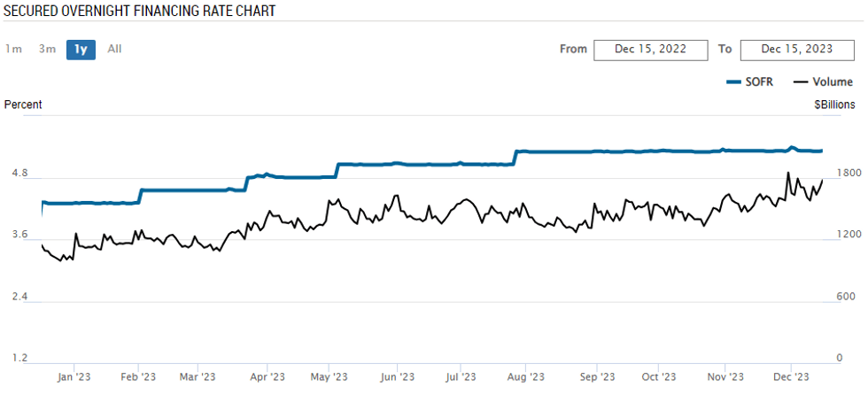Click the $Billions axis title

tap(835, 105)
